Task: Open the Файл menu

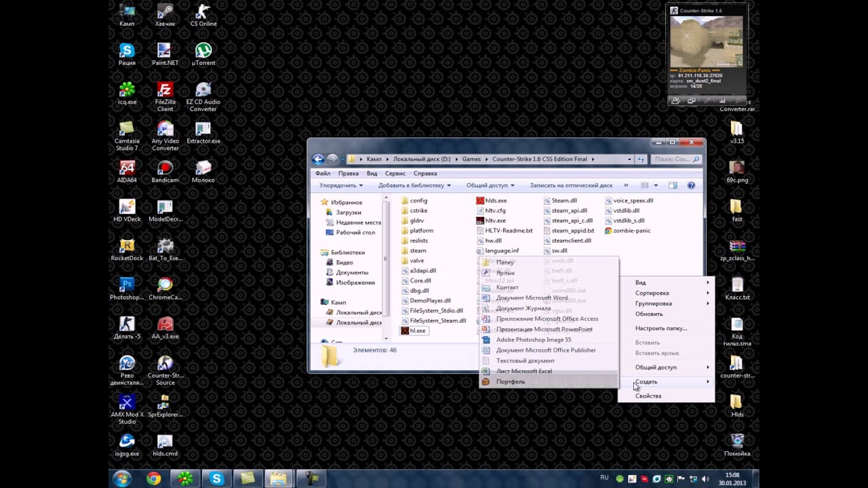Action: click(323, 174)
